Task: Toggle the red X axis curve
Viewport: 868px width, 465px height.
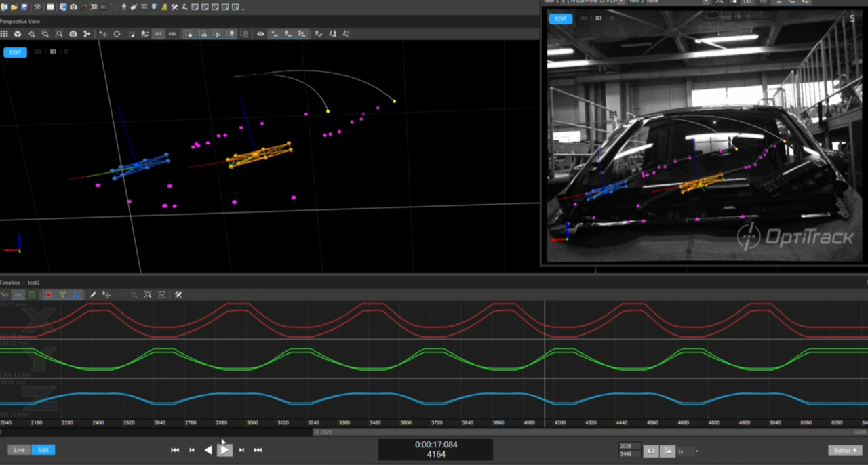Action: click(x=48, y=295)
